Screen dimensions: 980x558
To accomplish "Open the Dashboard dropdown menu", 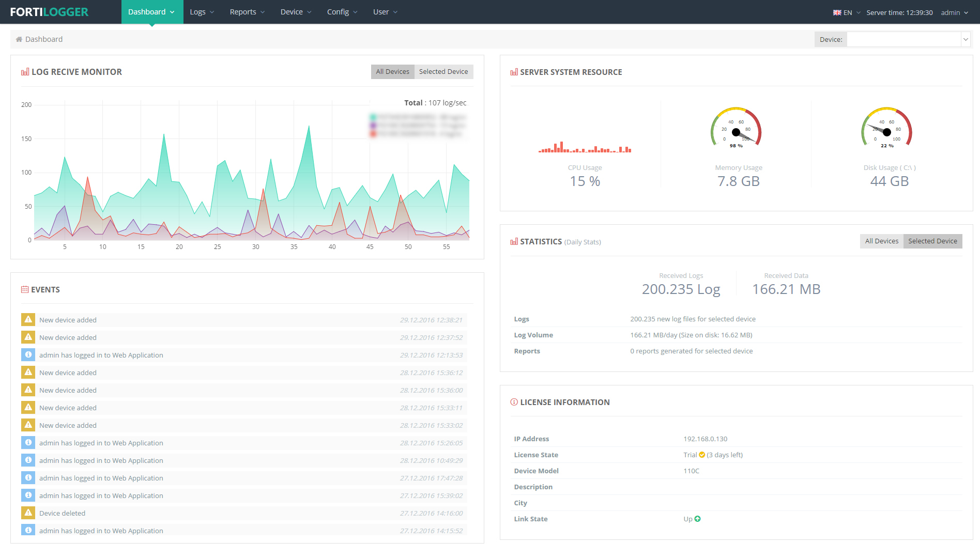I will 152,12.
